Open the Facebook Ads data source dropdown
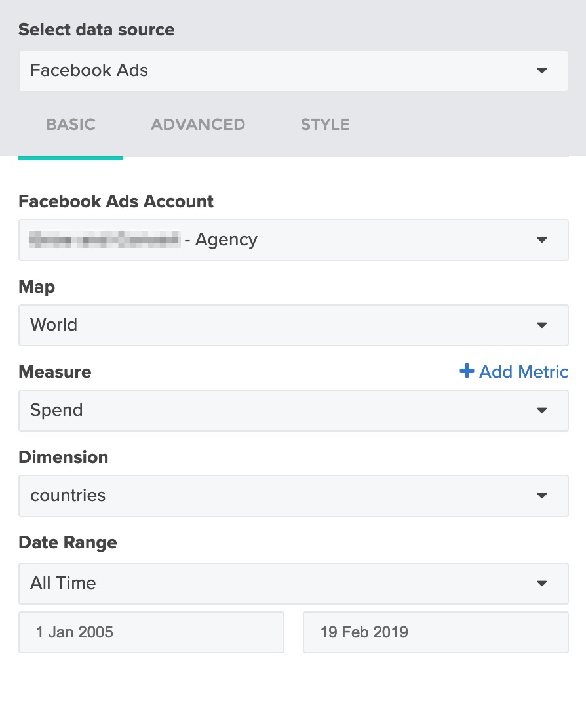 tap(293, 71)
